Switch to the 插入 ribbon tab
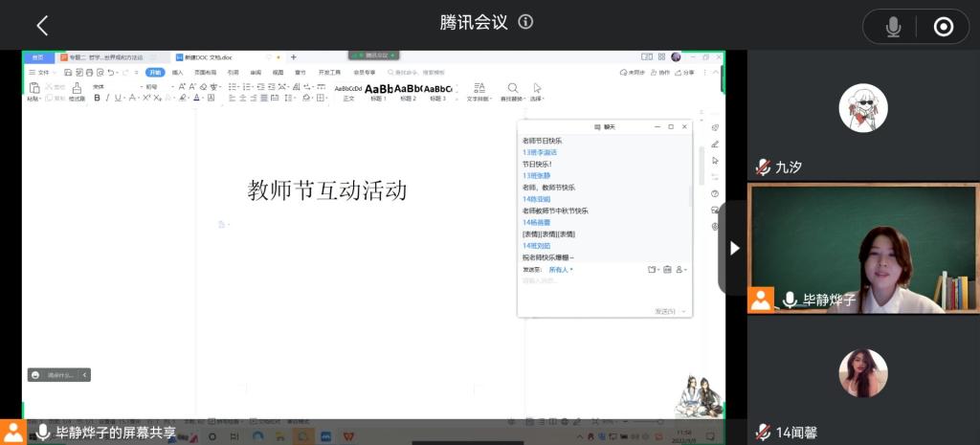 [x=177, y=72]
